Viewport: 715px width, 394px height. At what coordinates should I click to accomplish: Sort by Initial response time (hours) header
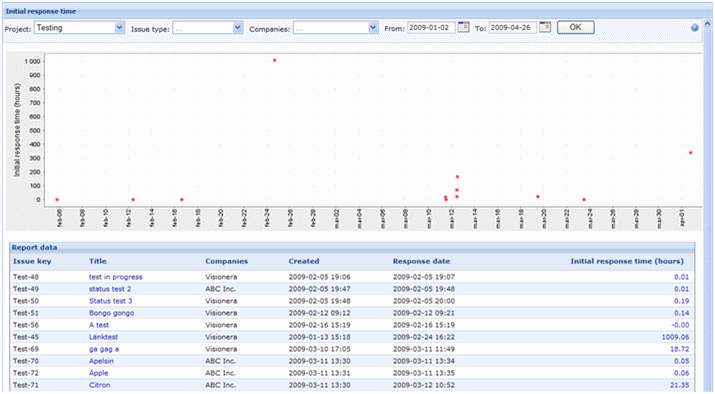coord(627,261)
